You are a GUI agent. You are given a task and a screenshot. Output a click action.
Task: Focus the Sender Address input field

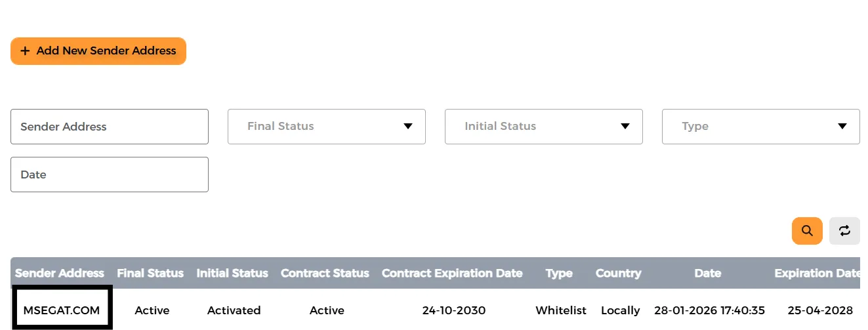point(110,127)
